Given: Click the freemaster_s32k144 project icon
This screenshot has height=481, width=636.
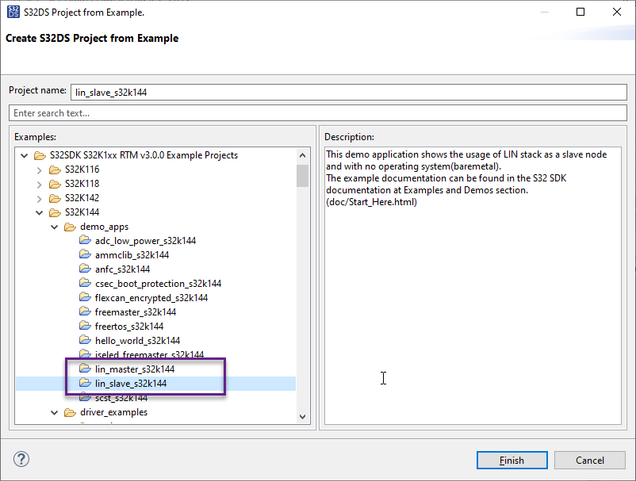Looking at the screenshot, I should [x=85, y=312].
